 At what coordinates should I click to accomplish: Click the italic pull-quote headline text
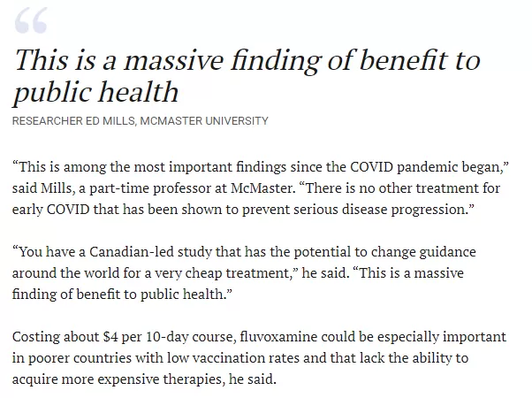[x=247, y=76]
